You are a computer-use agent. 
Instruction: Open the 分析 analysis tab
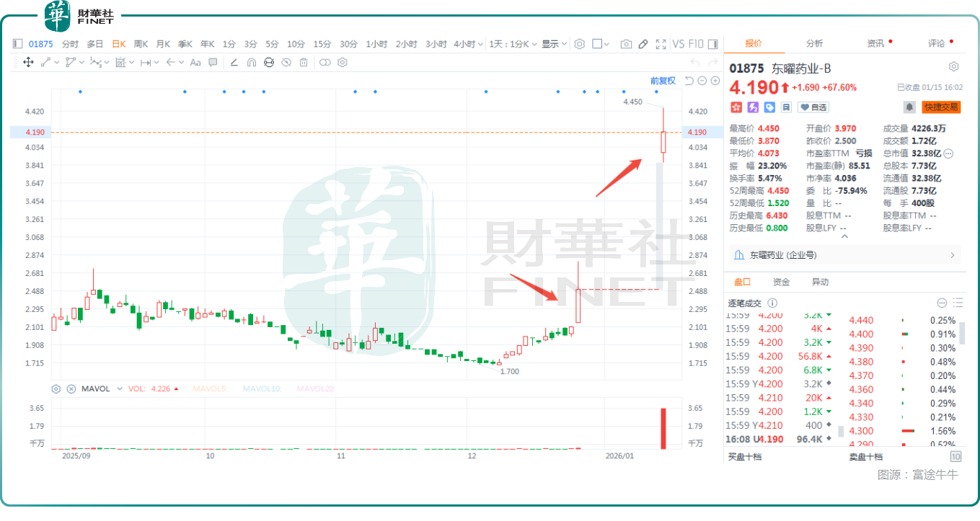814,43
